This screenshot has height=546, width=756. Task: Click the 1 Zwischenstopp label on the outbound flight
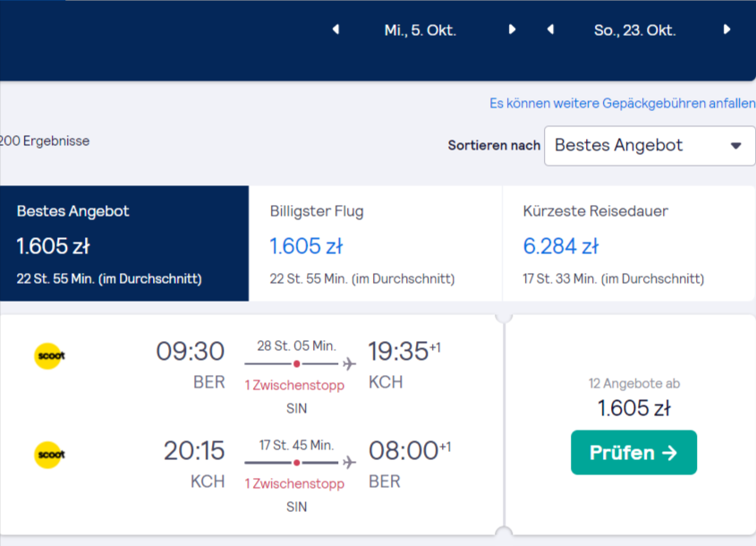click(294, 386)
